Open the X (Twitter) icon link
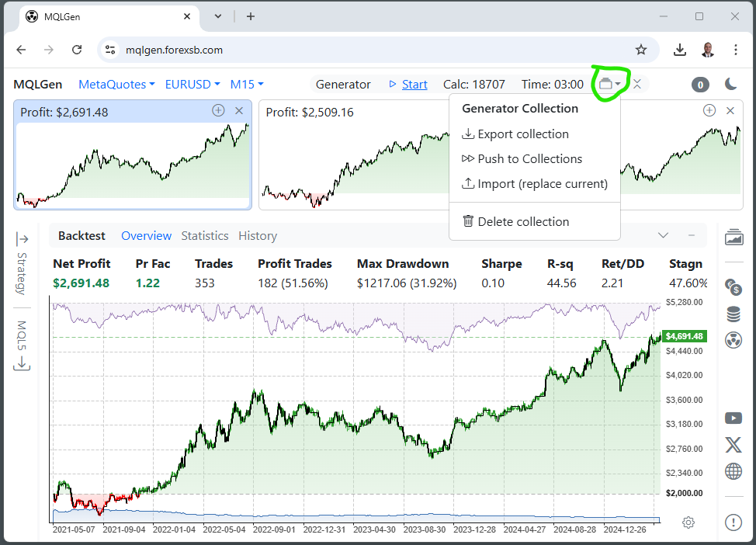The height and width of the screenshot is (545, 756). (x=733, y=445)
